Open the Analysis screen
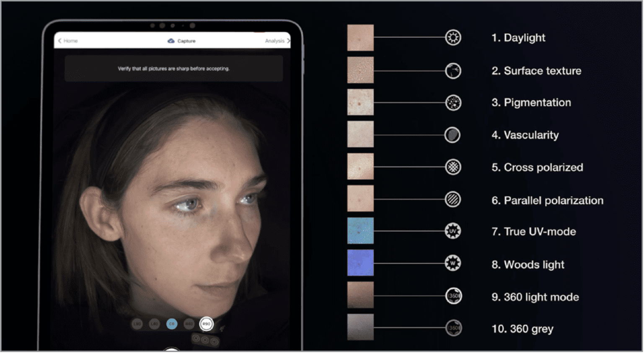 277,41
